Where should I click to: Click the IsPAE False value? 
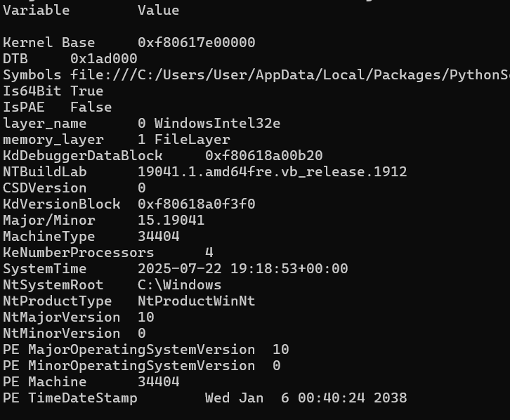(x=91, y=107)
